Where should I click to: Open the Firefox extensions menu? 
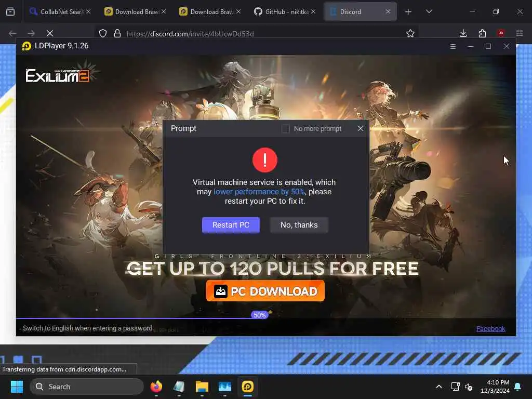point(482,33)
